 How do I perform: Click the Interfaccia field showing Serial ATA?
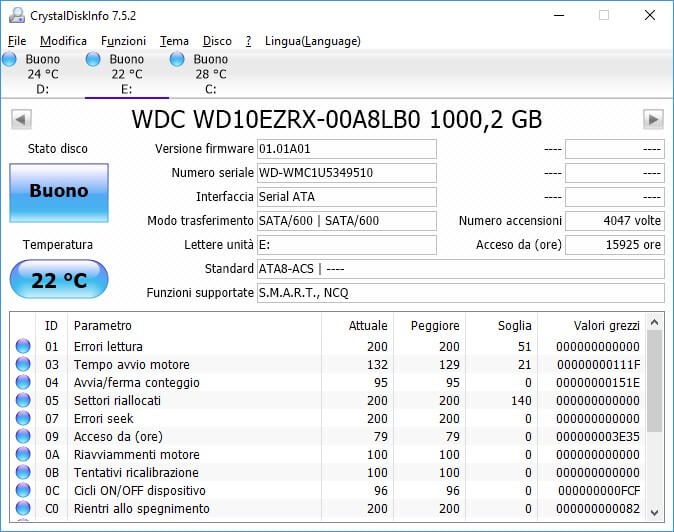346,197
